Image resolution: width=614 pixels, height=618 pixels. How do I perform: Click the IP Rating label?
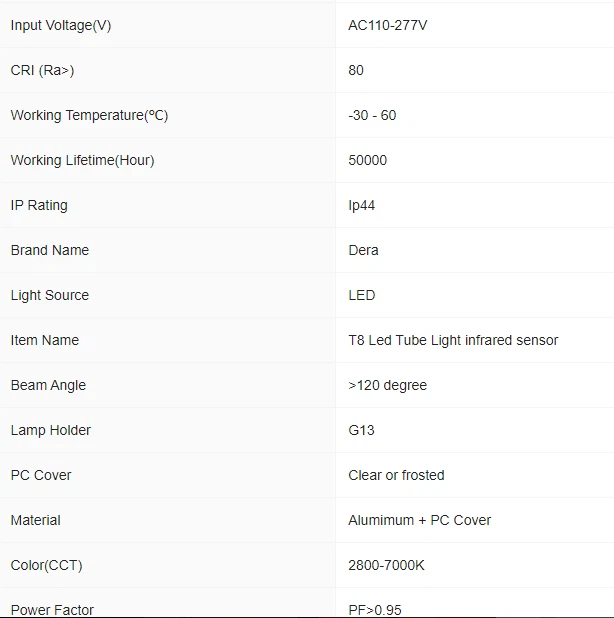[39, 205]
